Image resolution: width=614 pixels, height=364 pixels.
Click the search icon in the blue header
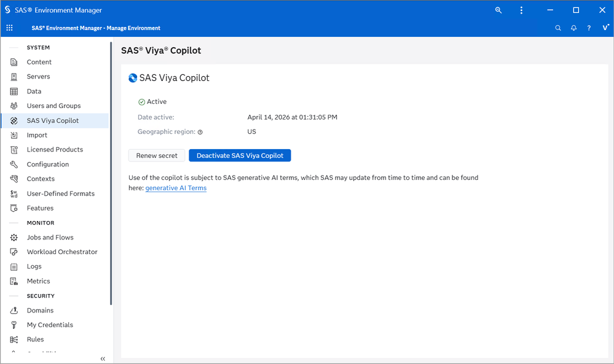pos(558,28)
